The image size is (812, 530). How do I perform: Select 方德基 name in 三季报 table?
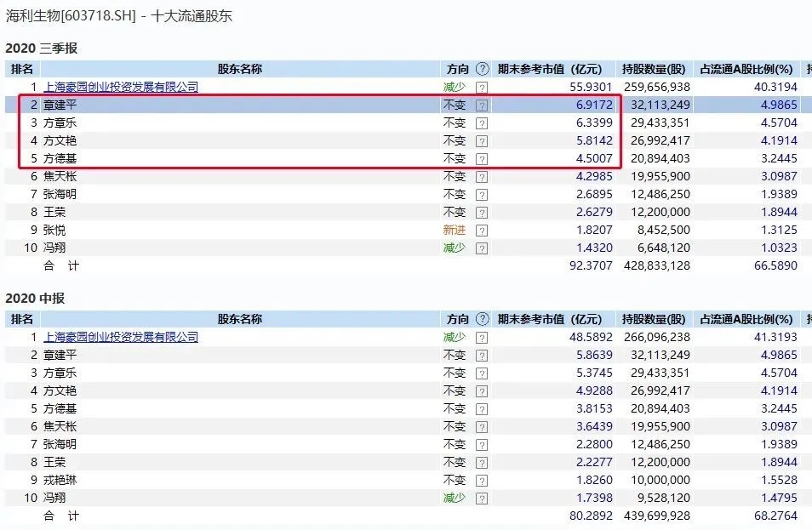pyautogui.click(x=60, y=158)
